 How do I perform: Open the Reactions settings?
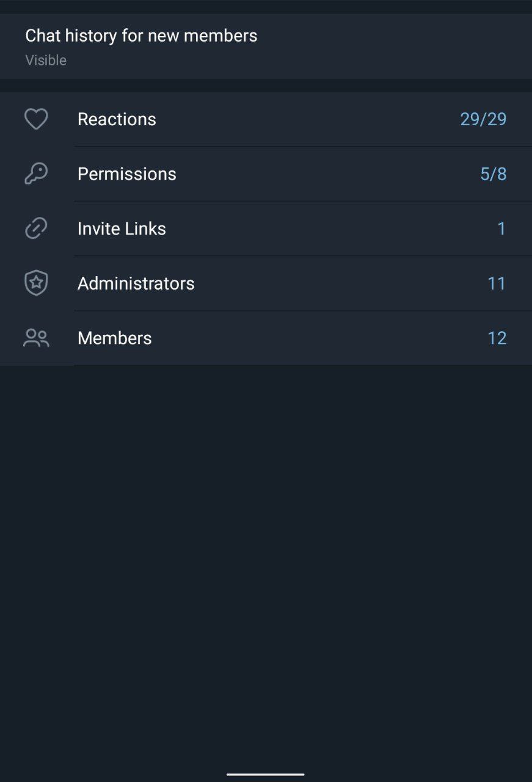pos(117,119)
